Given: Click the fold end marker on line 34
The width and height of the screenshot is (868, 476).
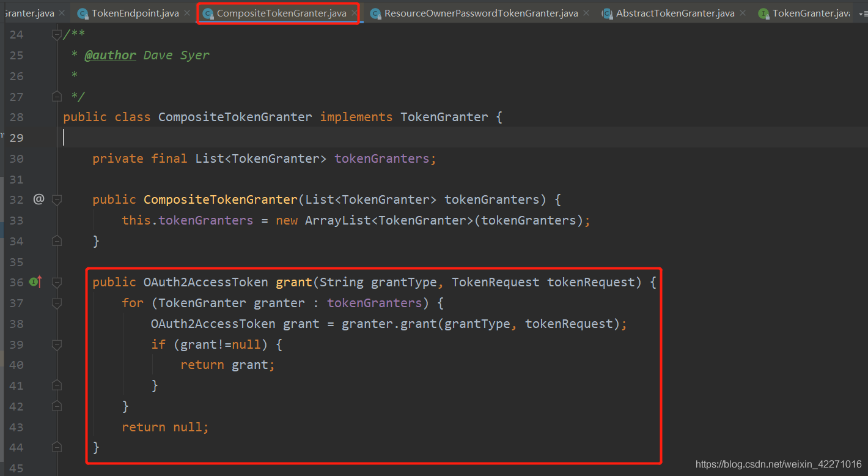Looking at the screenshot, I should point(57,241).
